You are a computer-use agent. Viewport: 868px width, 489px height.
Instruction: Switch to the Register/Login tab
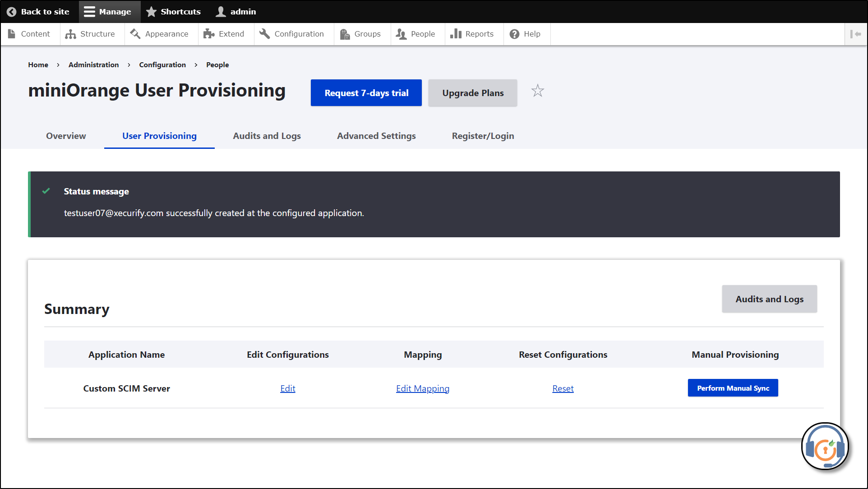point(483,136)
